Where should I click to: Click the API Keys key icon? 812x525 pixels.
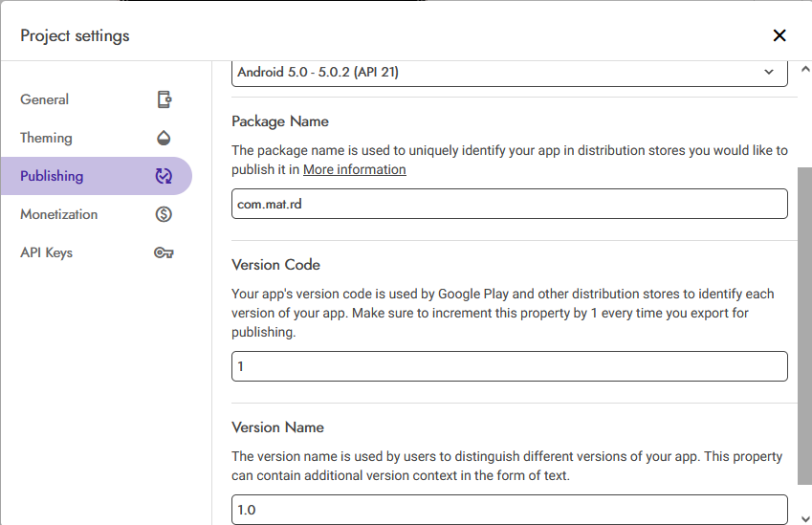(x=164, y=252)
